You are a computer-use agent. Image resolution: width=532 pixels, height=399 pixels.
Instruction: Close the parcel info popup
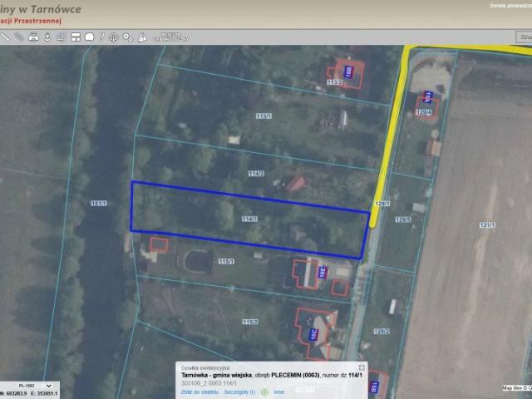point(362,367)
